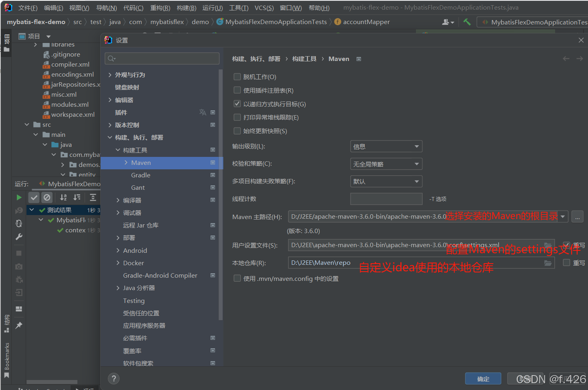The height and width of the screenshot is (390, 588).
Task: Expand the Docker settings node
Action: tap(118, 263)
